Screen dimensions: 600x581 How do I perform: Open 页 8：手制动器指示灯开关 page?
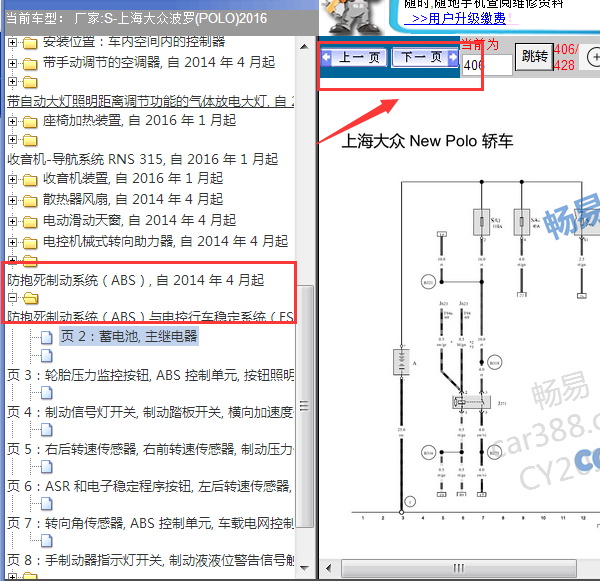coord(151,560)
